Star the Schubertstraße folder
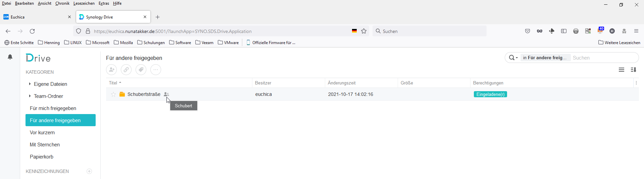 coord(113,95)
